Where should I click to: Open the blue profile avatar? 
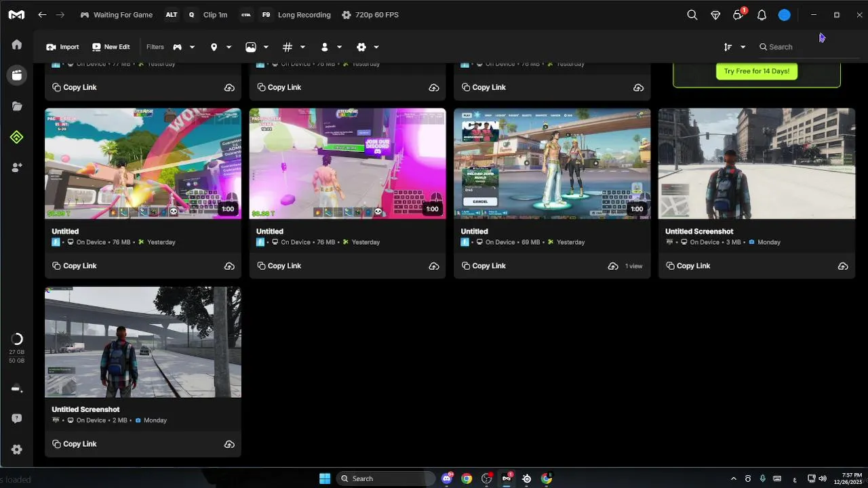(x=785, y=15)
